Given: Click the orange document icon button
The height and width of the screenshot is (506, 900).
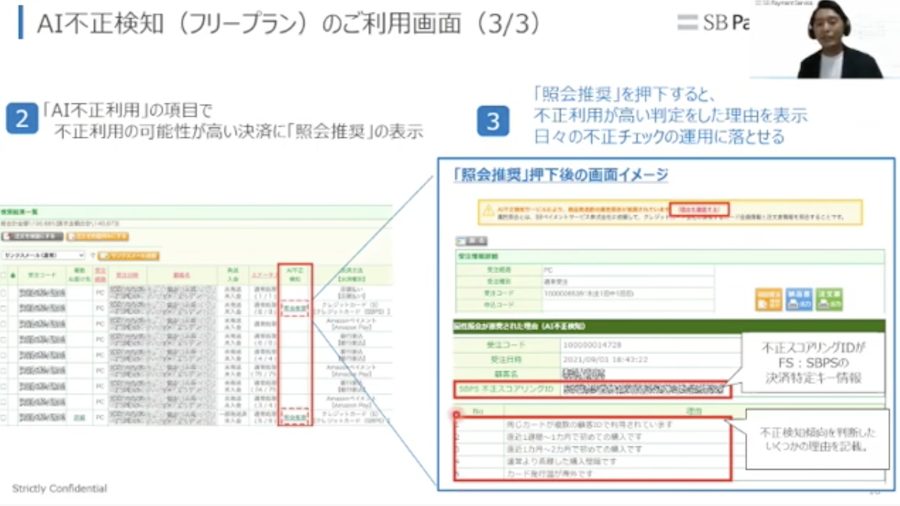Looking at the screenshot, I should (x=768, y=299).
